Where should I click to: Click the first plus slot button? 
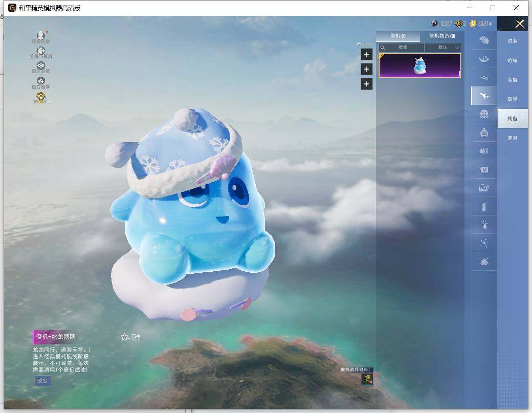[366, 54]
